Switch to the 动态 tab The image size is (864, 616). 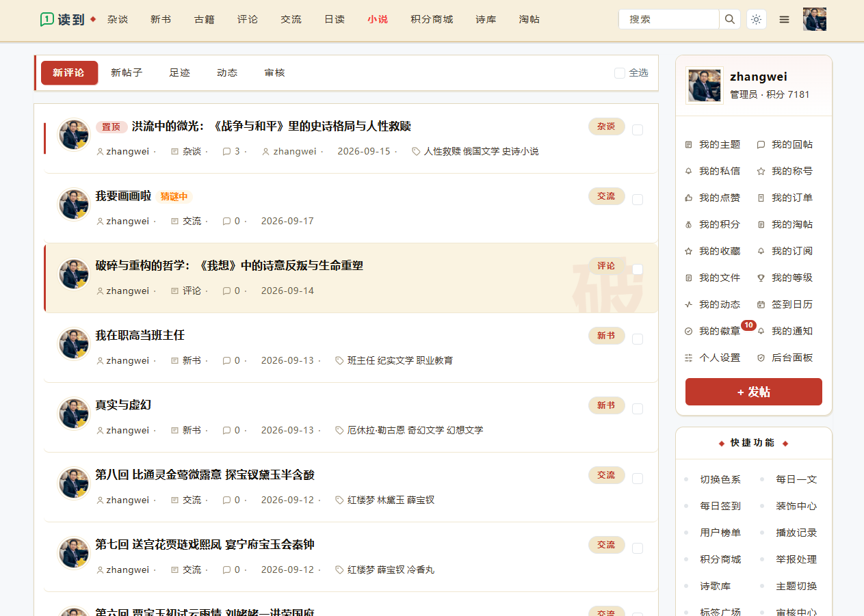click(227, 72)
